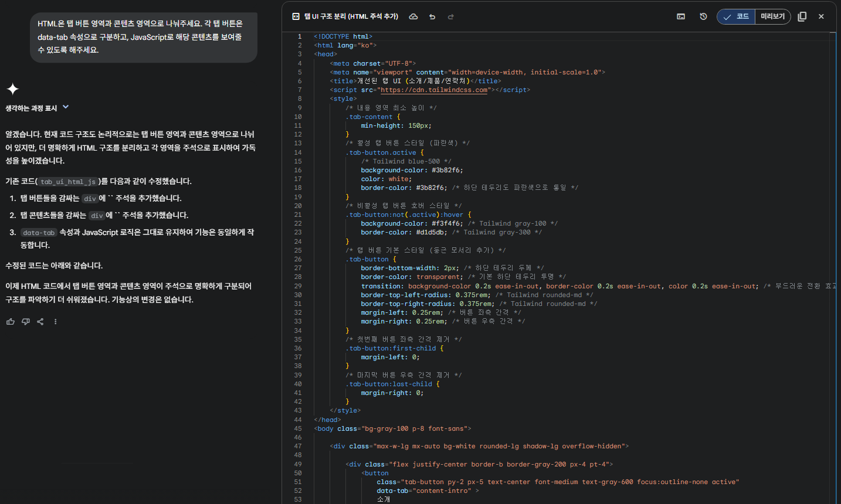This screenshot has width=841, height=504.
Task: Click the meta charset UTF-8 line
Action: point(373,63)
